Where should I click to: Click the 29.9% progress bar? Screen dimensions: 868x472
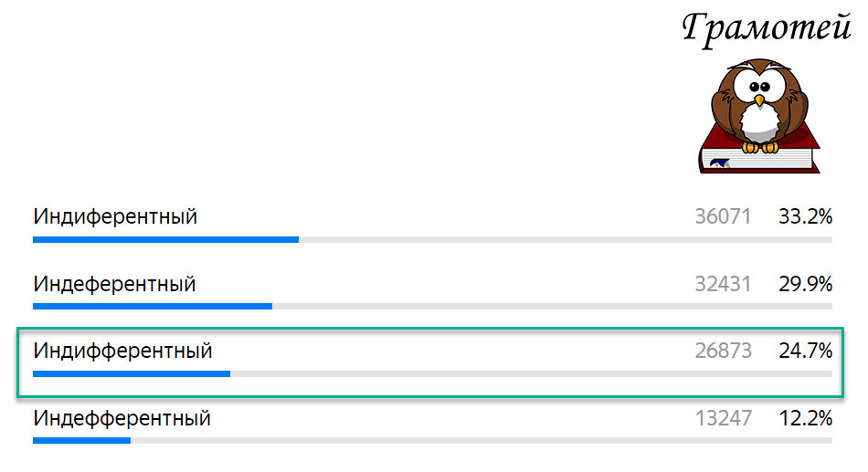432,307
